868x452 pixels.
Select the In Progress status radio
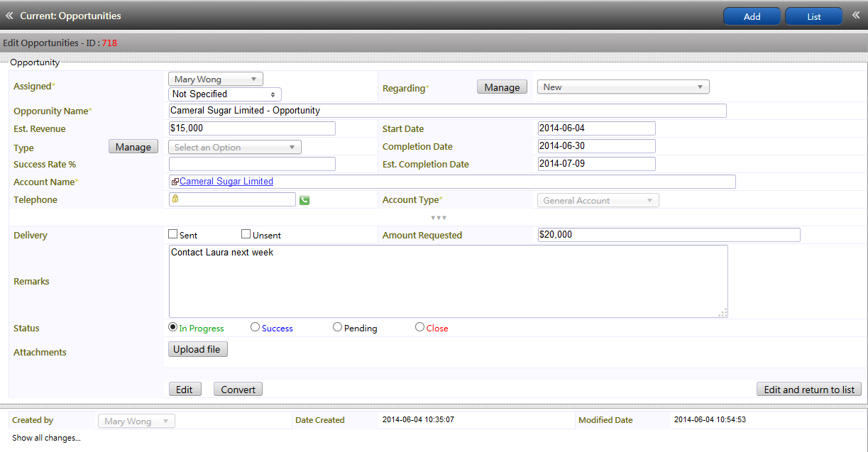(x=172, y=328)
